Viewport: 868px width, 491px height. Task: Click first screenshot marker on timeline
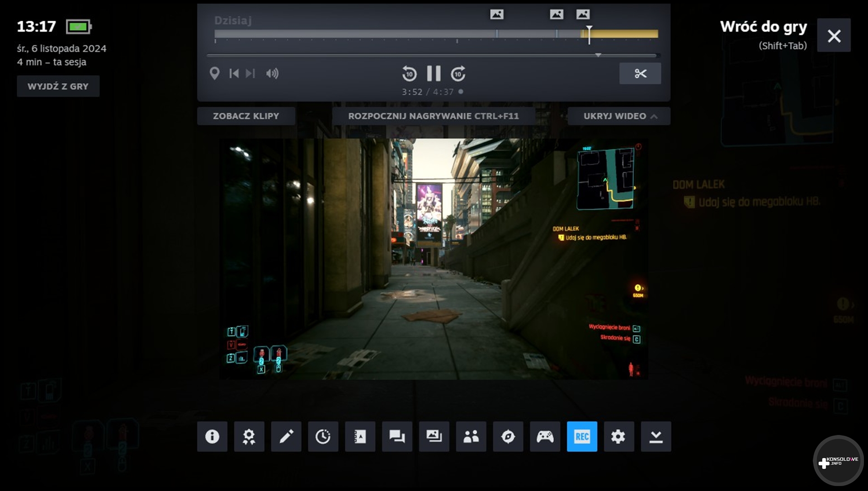click(x=496, y=14)
